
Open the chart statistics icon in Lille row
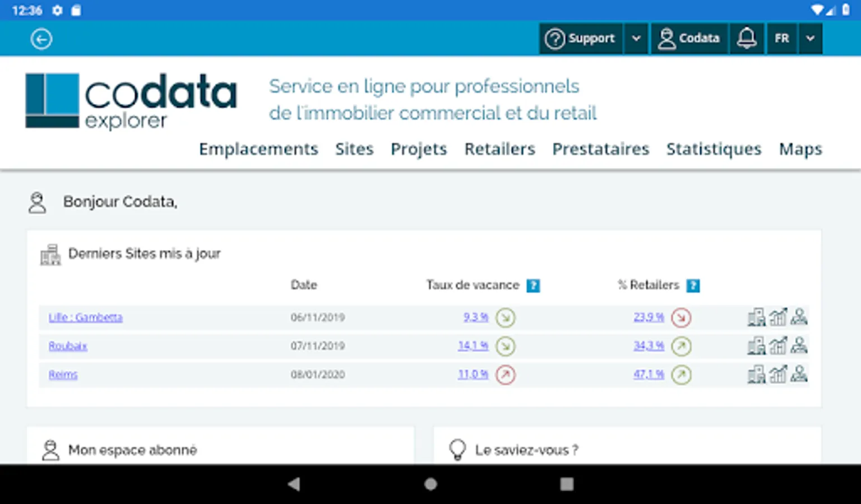click(x=778, y=317)
